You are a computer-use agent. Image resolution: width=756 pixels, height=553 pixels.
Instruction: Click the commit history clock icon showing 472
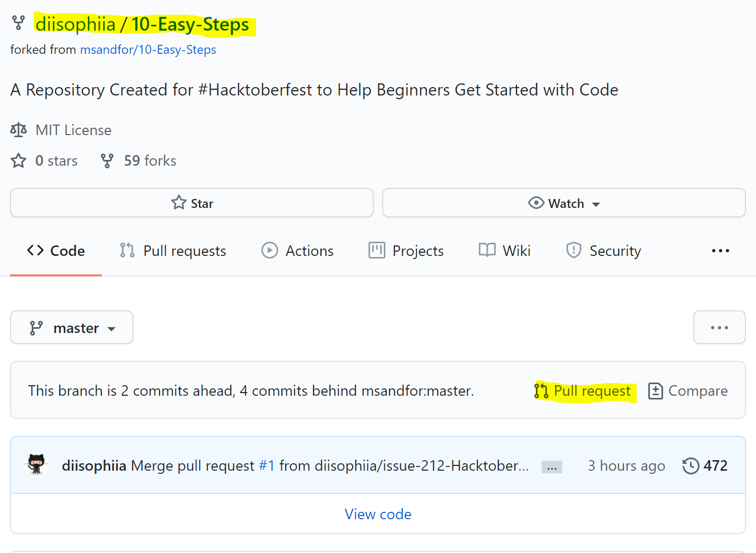(690, 465)
